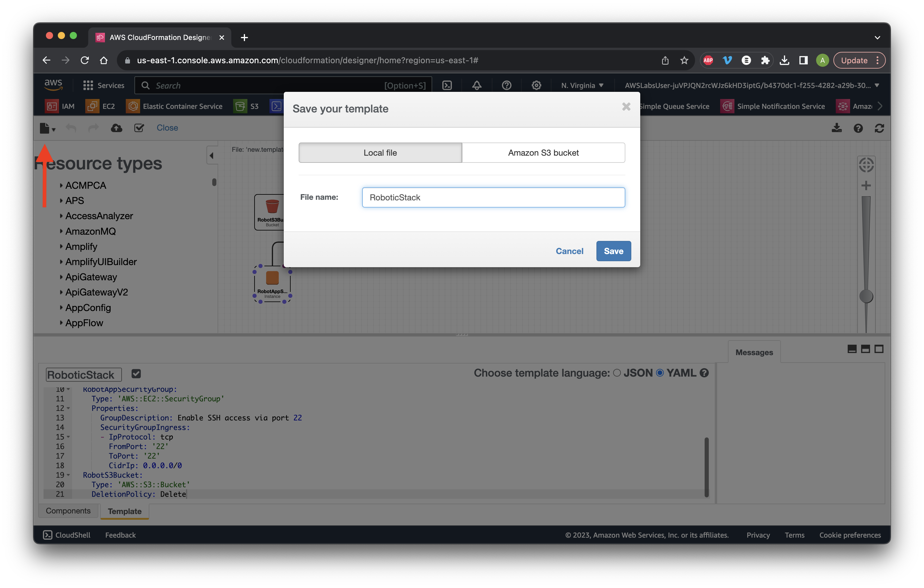This screenshot has width=924, height=588.
Task: Open the N. Virginia region dropdown
Action: tap(582, 85)
